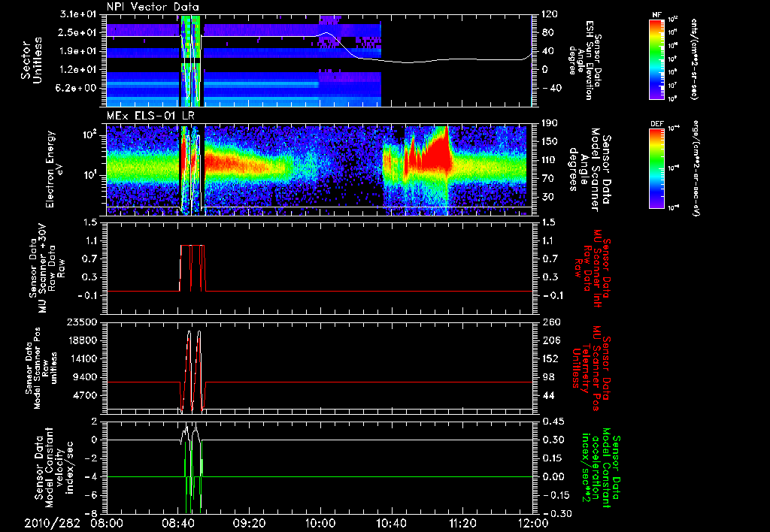
Task: Select the 'ergs/(cm**2-sr-sec-eV)' units label
Action: (x=696, y=168)
